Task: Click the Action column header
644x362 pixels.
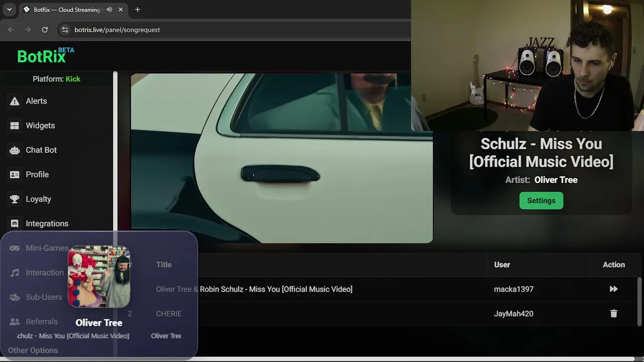Action: [614, 264]
